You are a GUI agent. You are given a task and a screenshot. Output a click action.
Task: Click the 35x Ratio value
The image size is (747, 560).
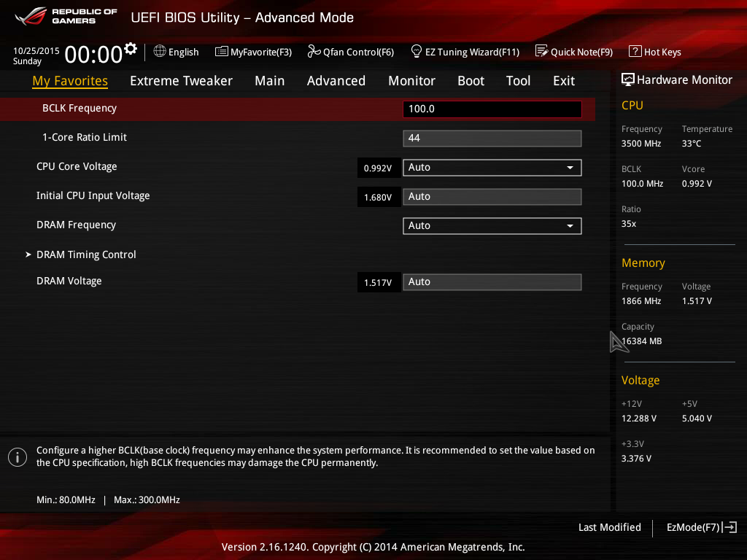(x=629, y=224)
